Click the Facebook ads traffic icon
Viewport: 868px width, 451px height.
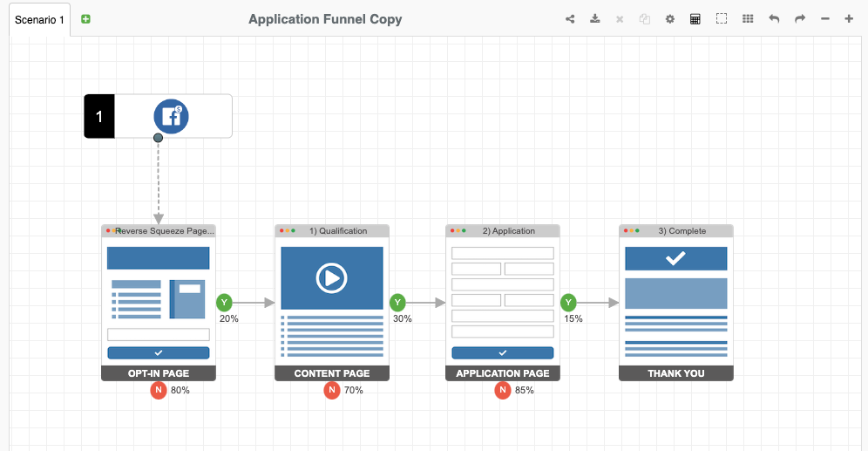pyautogui.click(x=171, y=116)
